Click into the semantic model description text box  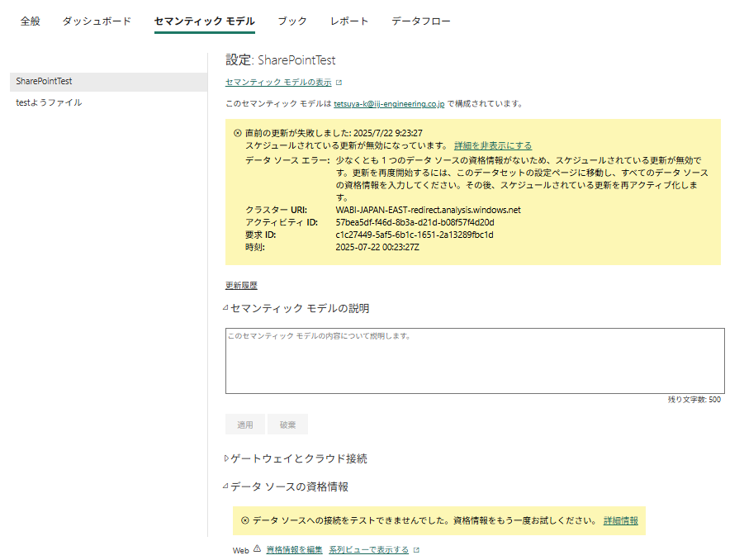tap(475, 361)
